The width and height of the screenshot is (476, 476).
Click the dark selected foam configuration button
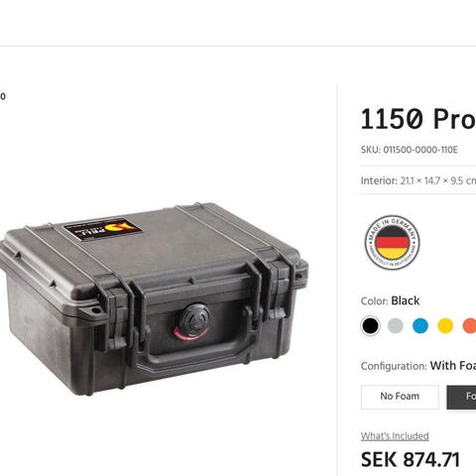tap(461, 397)
